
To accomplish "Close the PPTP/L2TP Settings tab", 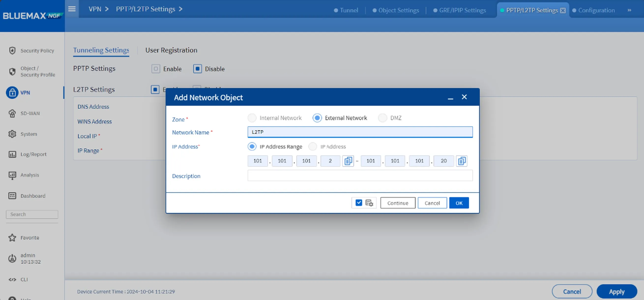I will tap(563, 11).
